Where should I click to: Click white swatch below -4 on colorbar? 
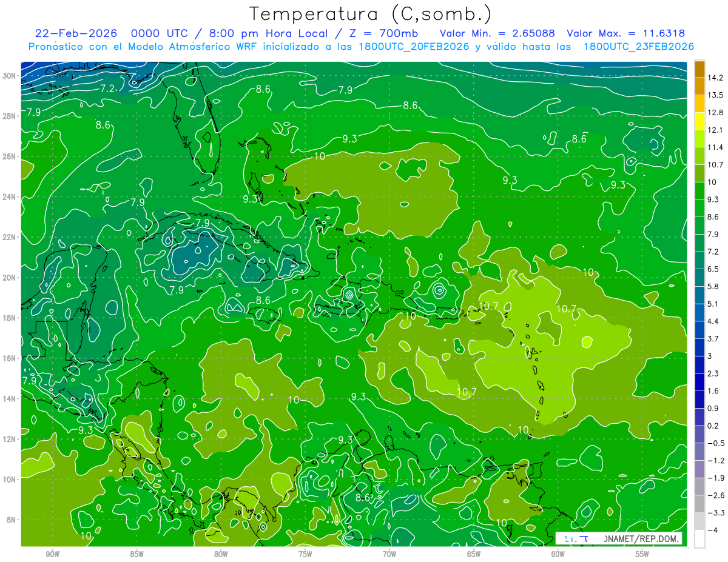click(699, 539)
